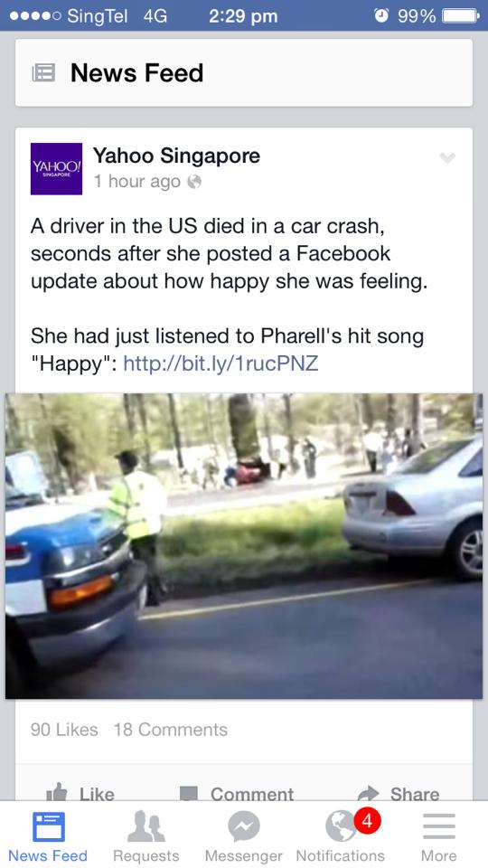
Task: Like the Yahoo Singapore post
Action: click(x=80, y=793)
